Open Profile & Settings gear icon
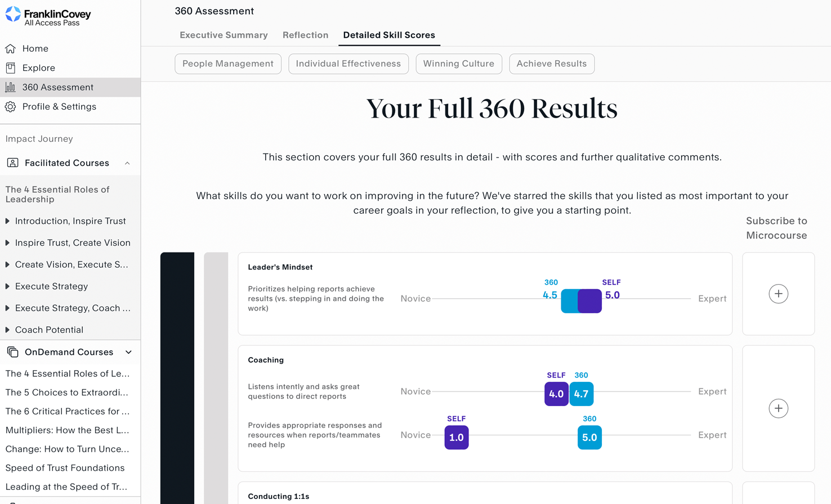This screenshot has height=504, width=831. point(11,106)
